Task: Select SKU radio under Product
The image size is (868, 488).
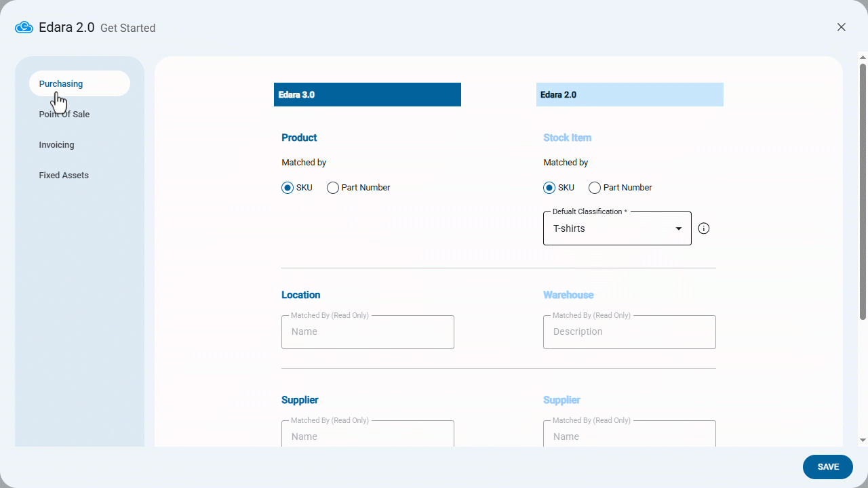Action: (x=288, y=188)
